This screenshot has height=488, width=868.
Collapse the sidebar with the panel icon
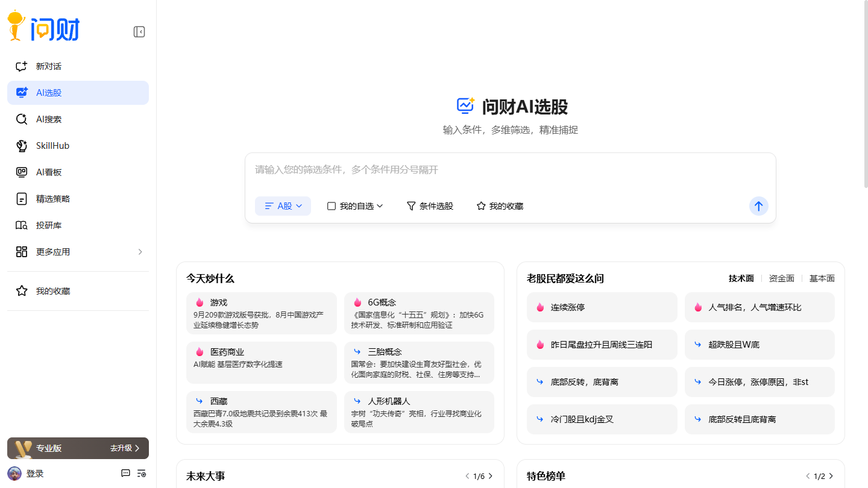[139, 32]
